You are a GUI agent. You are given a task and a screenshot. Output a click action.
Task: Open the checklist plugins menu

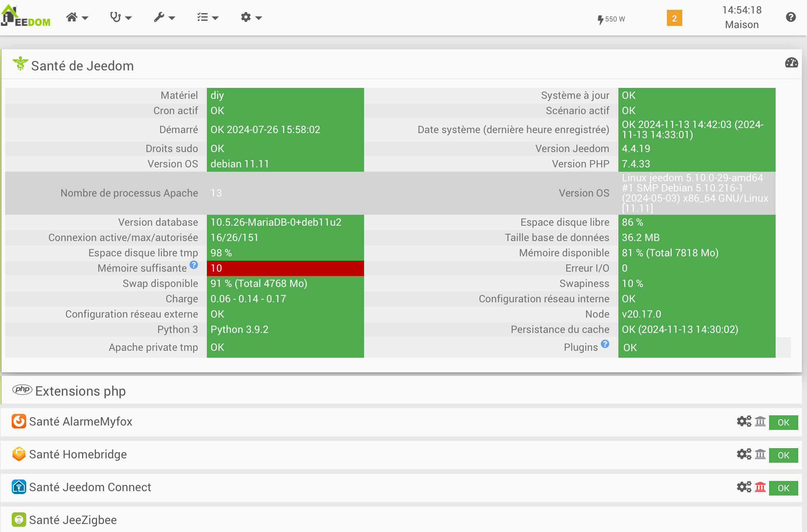click(x=207, y=17)
